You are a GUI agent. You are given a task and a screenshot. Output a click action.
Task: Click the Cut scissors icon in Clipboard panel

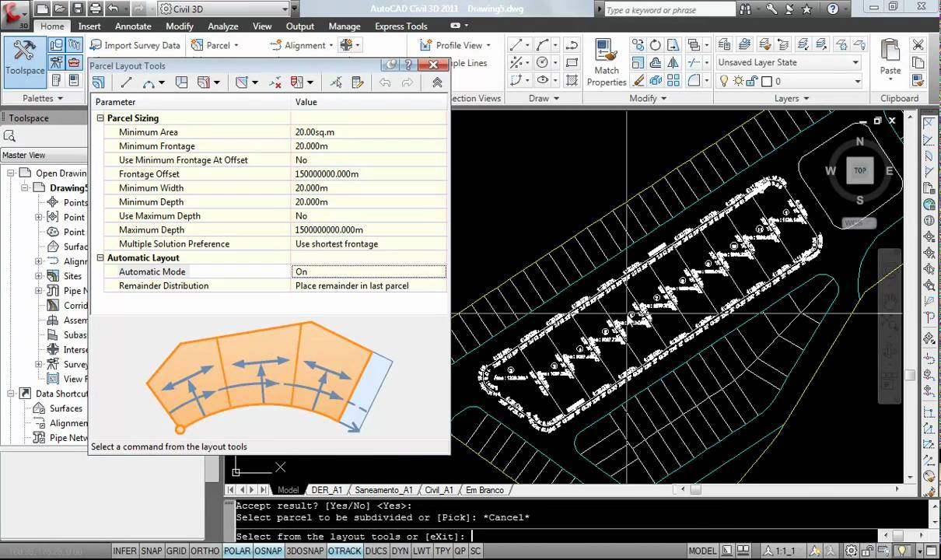tap(918, 45)
